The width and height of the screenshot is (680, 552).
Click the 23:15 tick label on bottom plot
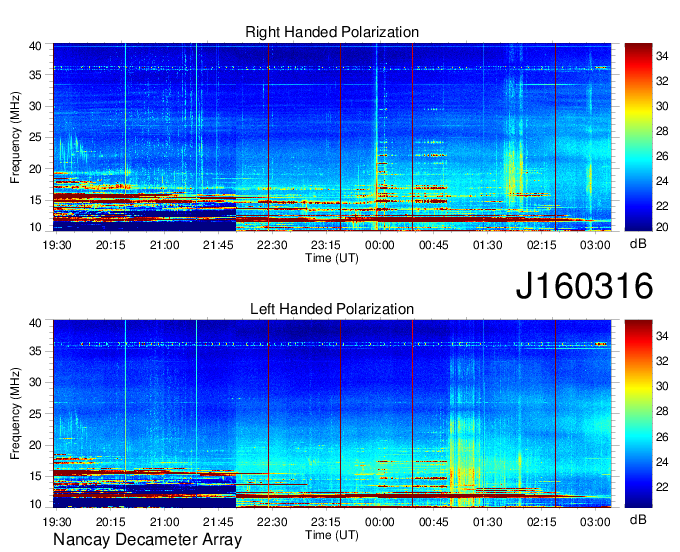point(326,522)
